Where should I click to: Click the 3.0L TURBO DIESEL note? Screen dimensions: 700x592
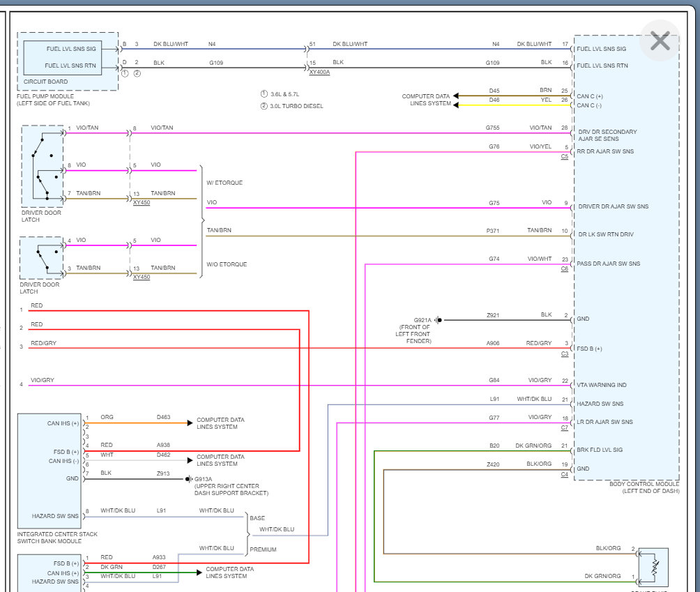pos(297,106)
